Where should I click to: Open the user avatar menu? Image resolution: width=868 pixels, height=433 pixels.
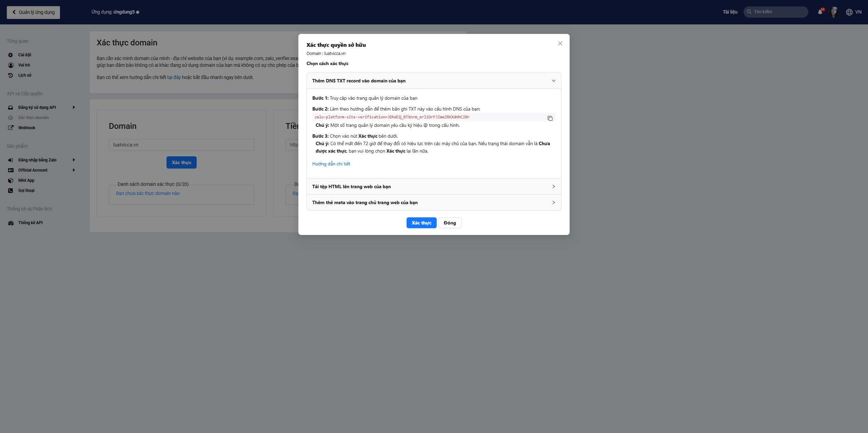(834, 12)
